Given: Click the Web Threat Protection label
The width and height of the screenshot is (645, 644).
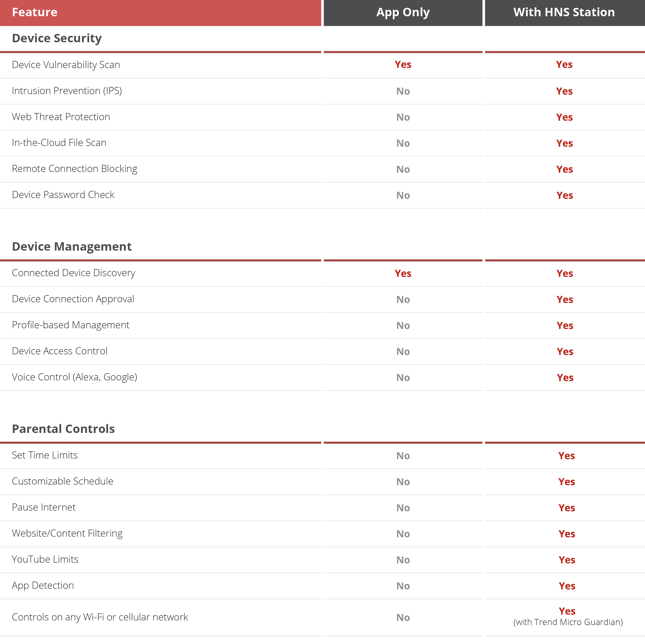Looking at the screenshot, I should [x=61, y=117].
